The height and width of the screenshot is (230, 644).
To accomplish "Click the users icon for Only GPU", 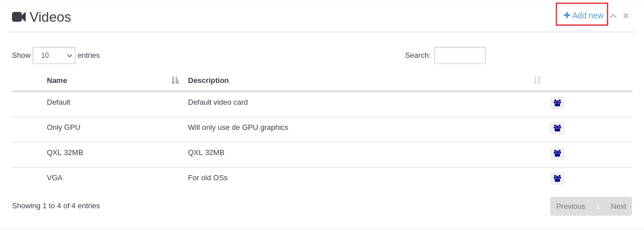I will pyautogui.click(x=557, y=128).
